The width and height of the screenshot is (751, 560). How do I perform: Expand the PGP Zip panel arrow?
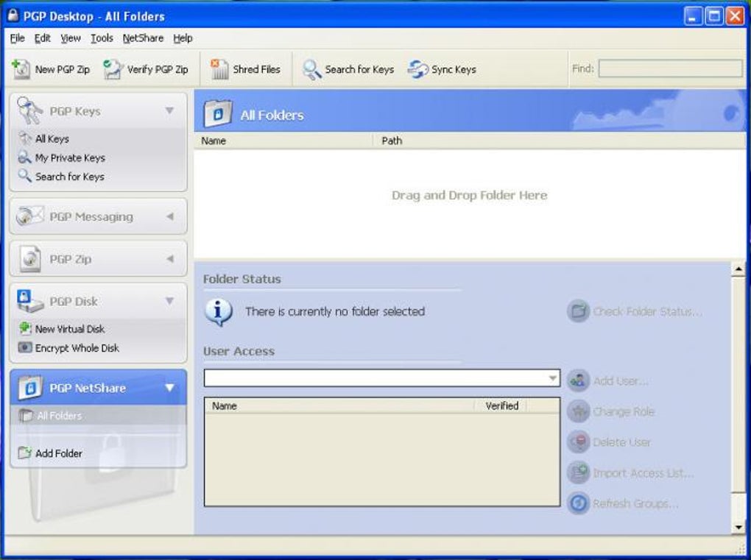[170, 259]
